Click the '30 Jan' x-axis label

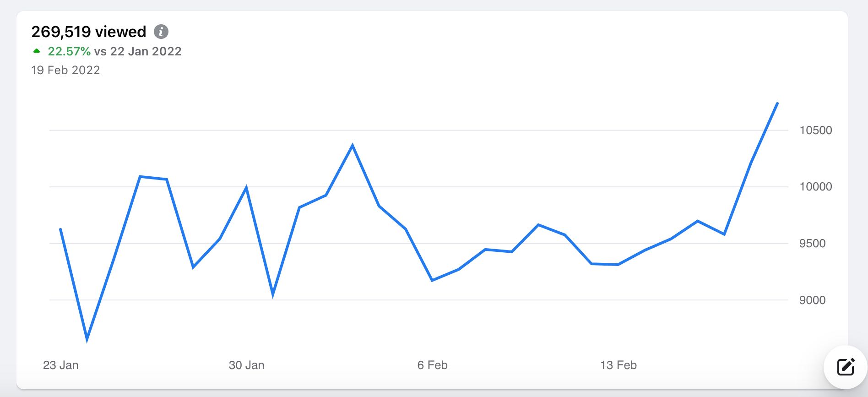(247, 365)
